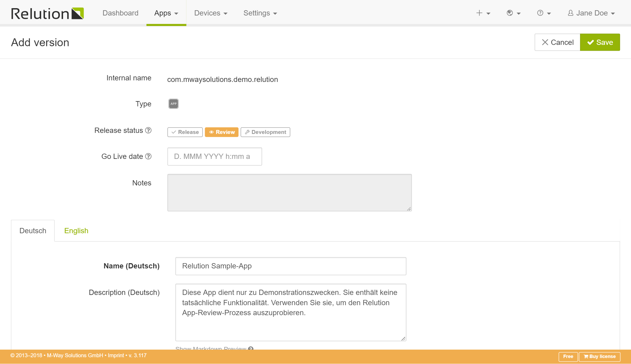Click into the Notes text area
The width and height of the screenshot is (631, 364).
[x=289, y=193]
